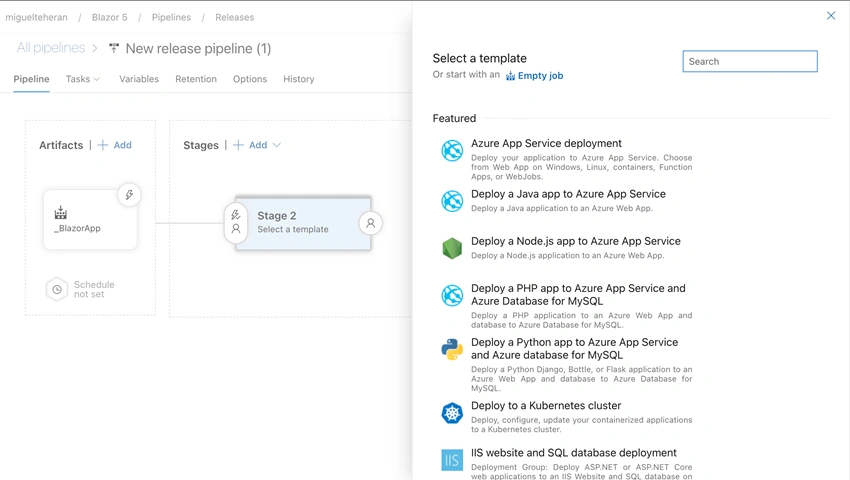Open the Options tab
This screenshot has height=480, width=850.
(x=250, y=79)
